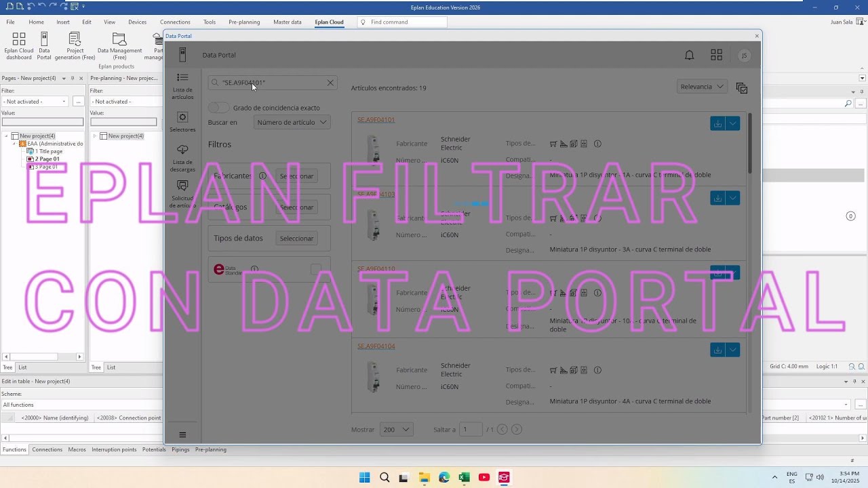The height and width of the screenshot is (488, 868).
Task: Switch to Connections bottom tab
Action: 47,449
